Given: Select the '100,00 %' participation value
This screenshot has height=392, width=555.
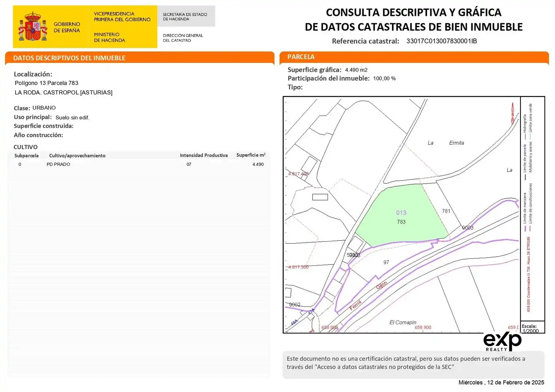Looking at the screenshot, I should click(x=384, y=78).
